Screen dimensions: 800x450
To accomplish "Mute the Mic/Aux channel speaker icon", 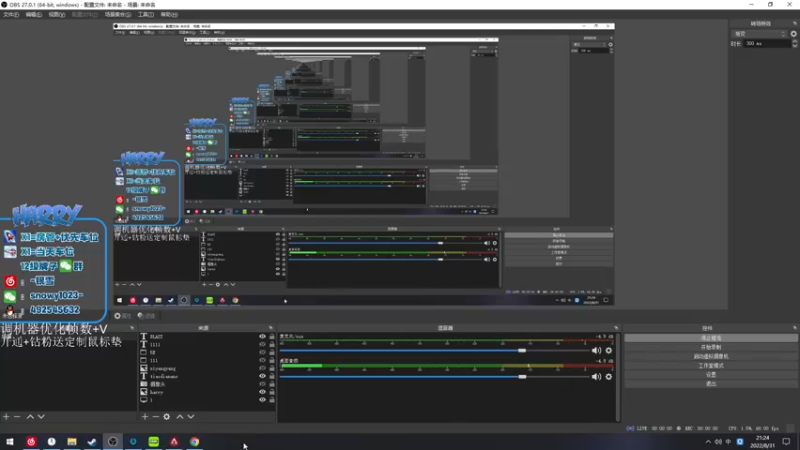I will (x=596, y=351).
